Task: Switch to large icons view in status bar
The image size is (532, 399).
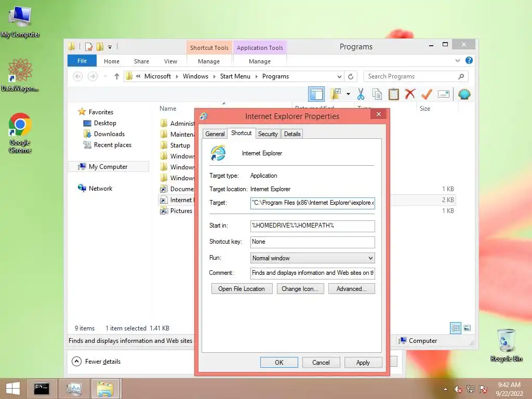Action: [467, 328]
